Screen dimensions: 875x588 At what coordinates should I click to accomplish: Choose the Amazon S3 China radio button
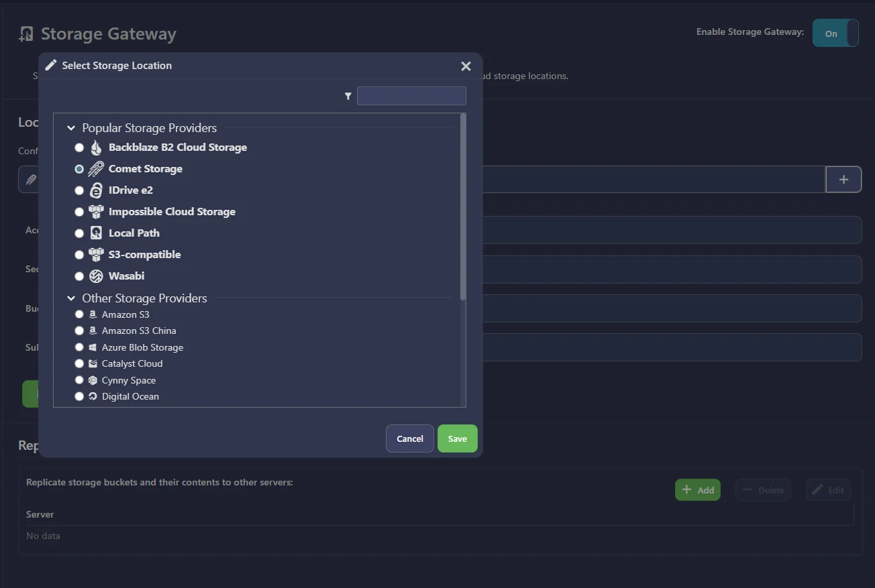pos(79,331)
